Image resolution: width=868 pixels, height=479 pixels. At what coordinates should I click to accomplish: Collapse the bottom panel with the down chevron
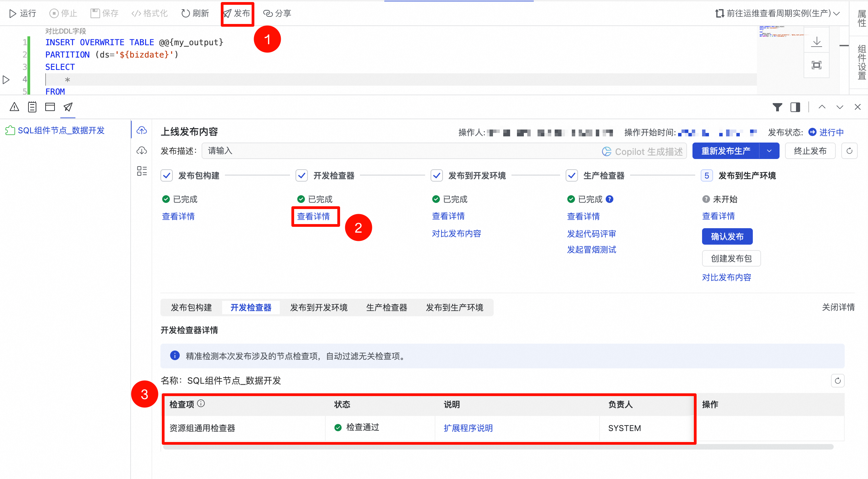tap(840, 107)
